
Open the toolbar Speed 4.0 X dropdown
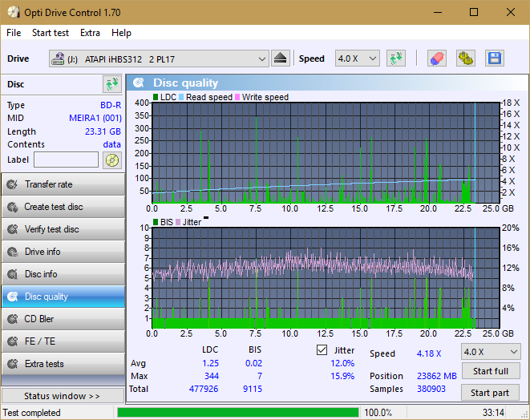(x=357, y=59)
